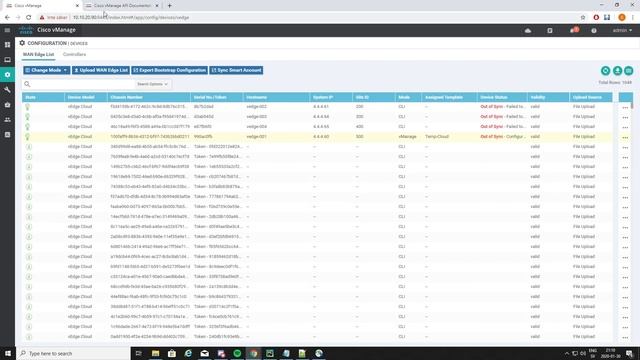
Task: Open the Dashboard icon in left sidebar
Action: (7, 45)
